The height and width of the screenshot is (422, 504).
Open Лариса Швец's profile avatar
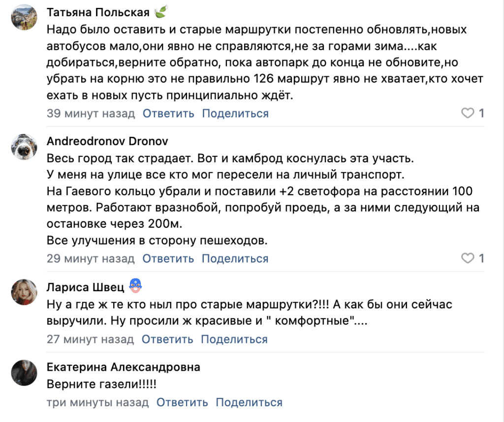point(24,292)
